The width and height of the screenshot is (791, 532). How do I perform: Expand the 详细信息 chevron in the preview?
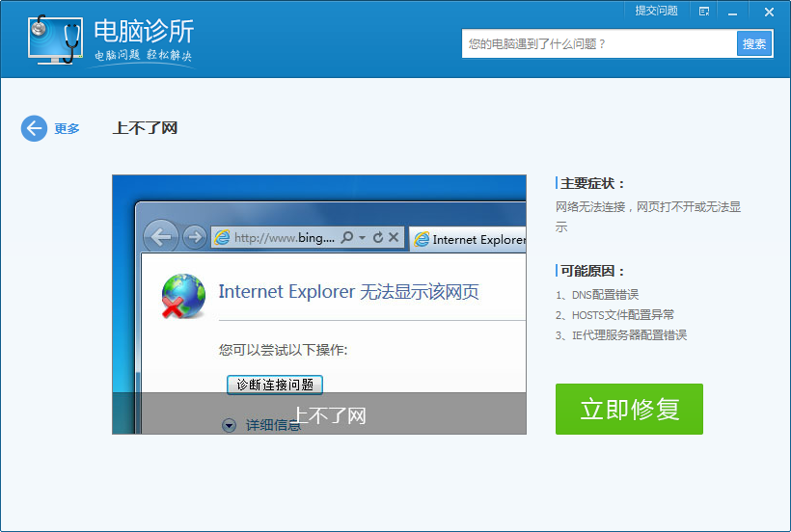229,424
